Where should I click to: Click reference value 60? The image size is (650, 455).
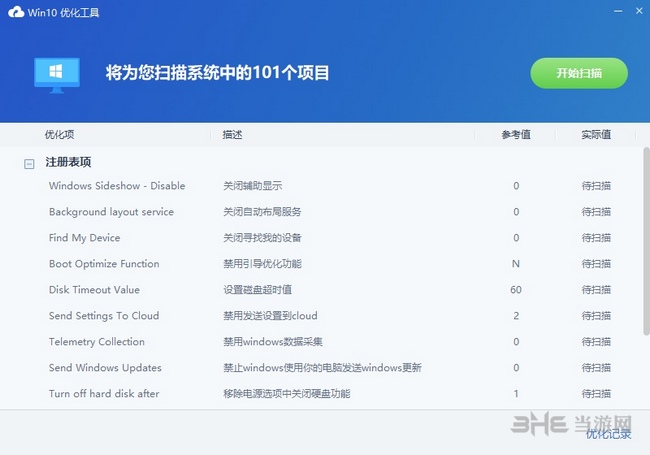click(516, 290)
